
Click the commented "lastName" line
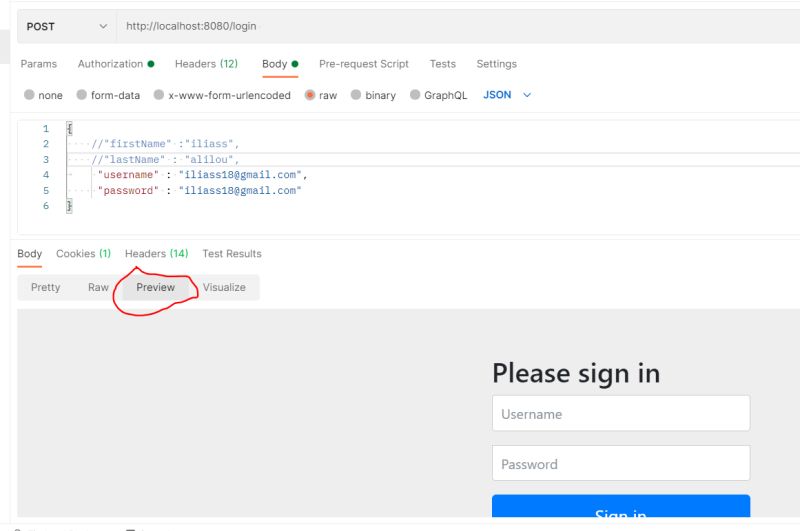(x=165, y=160)
